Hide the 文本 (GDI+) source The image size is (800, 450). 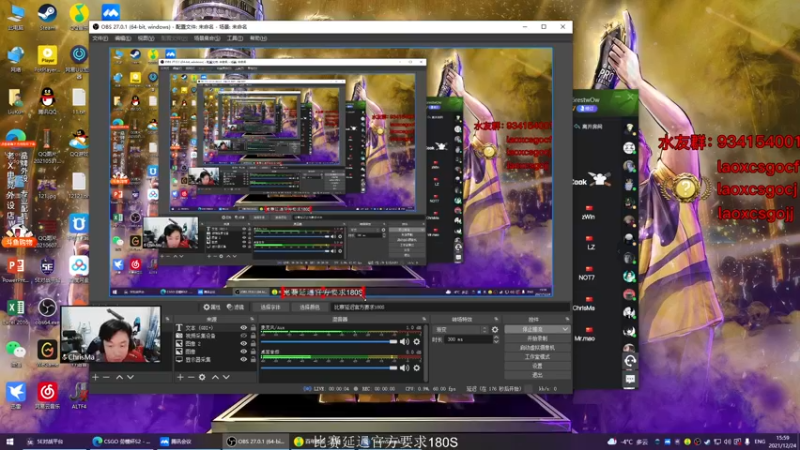tap(243, 328)
